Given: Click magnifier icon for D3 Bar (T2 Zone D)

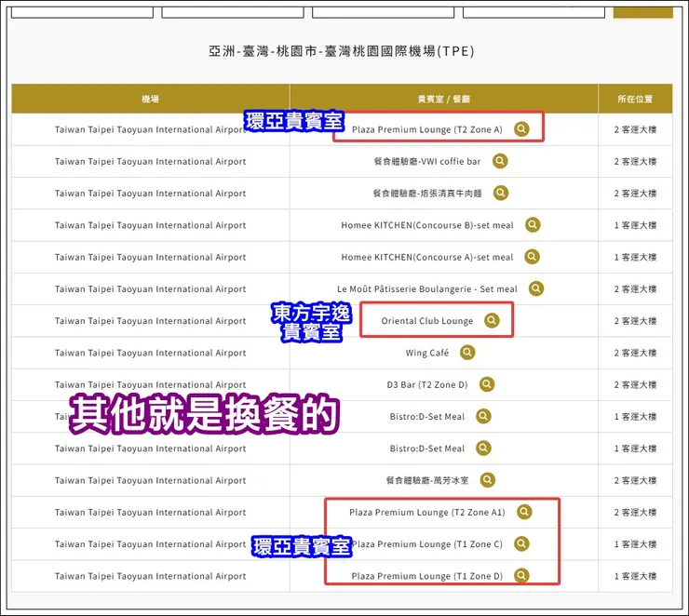Looking at the screenshot, I should [487, 384].
